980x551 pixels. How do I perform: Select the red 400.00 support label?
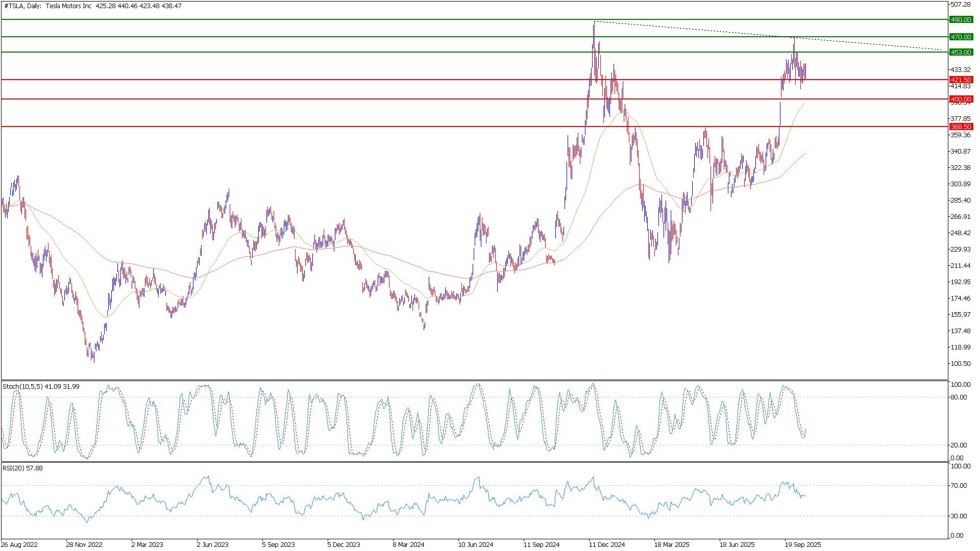point(960,99)
